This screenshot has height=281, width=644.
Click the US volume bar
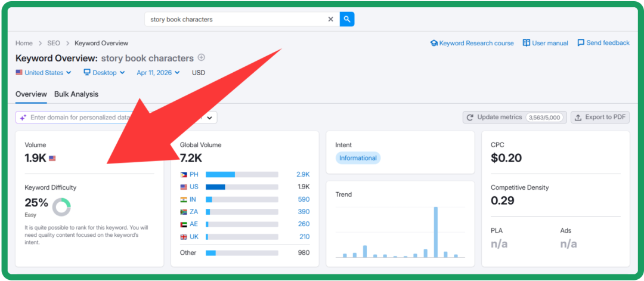(242, 187)
